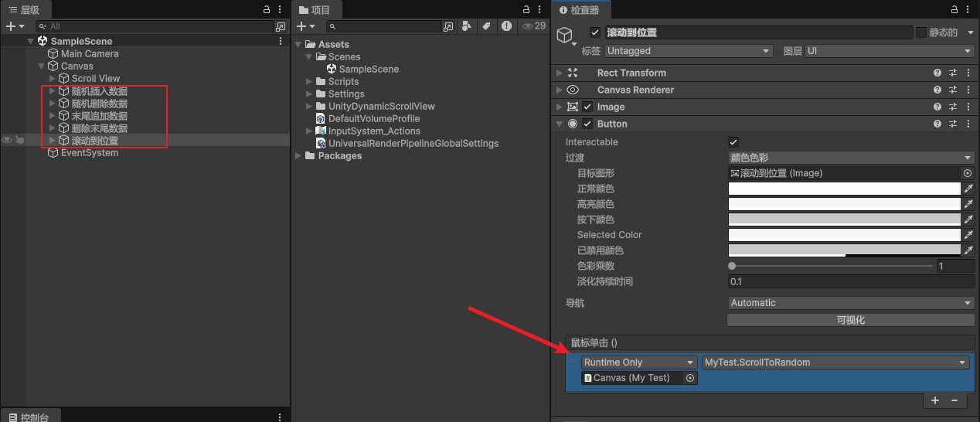
Task: Add a new 鼠标单击 event entry
Action: pyautogui.click(x=935, y=400)
